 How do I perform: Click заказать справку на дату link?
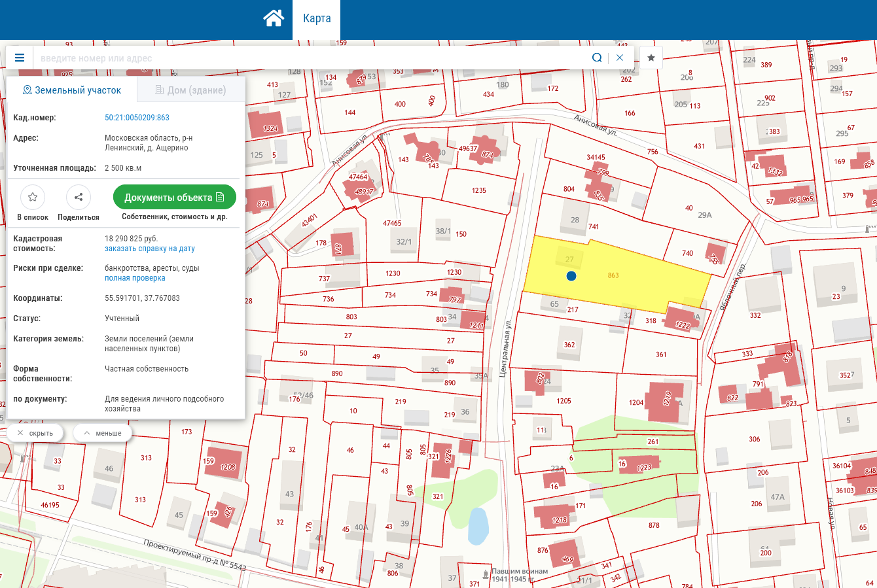click(150, 249)
